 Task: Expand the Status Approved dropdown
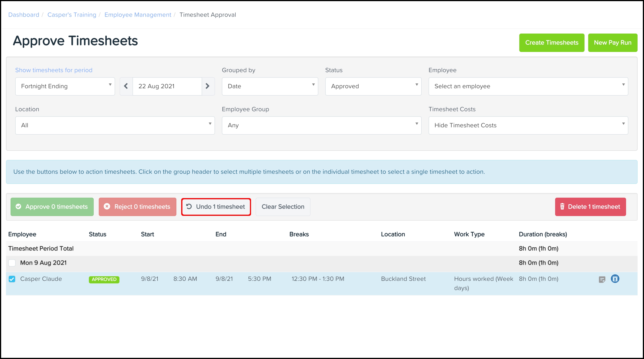point(373,86)
